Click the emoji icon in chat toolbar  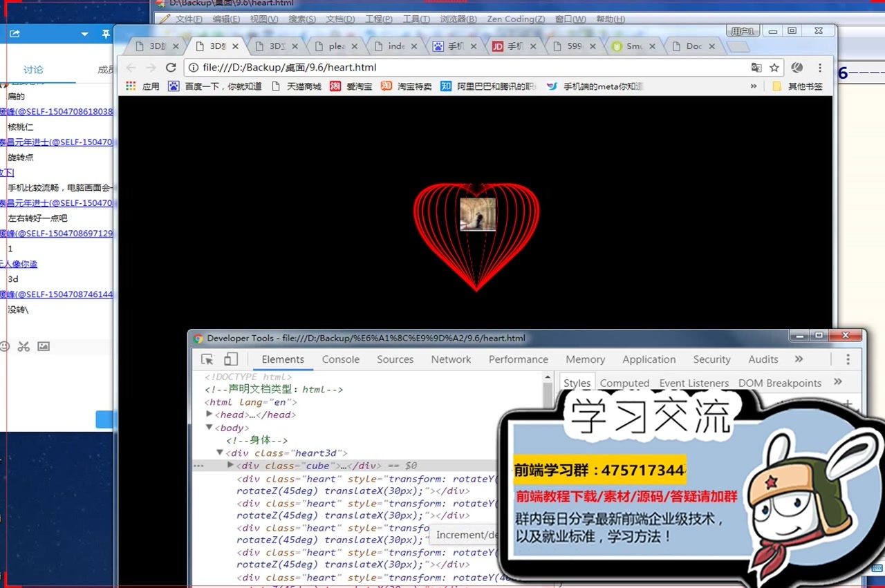(4, 346)
